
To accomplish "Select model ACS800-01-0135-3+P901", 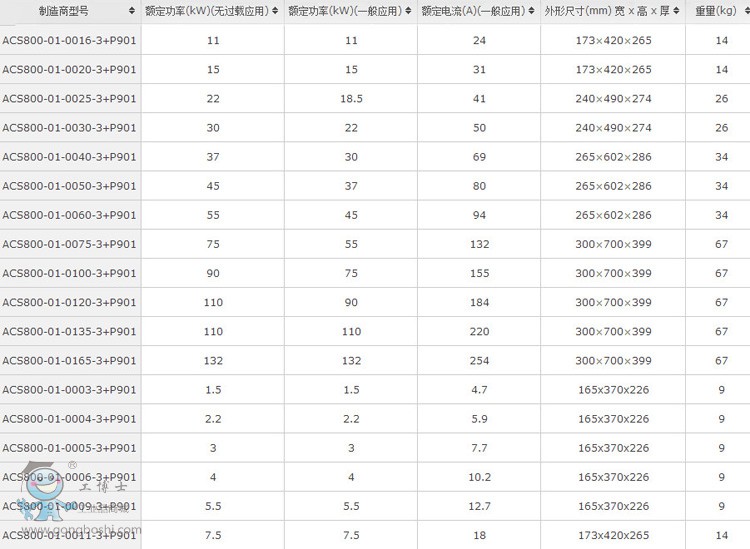I will [69, 332].
